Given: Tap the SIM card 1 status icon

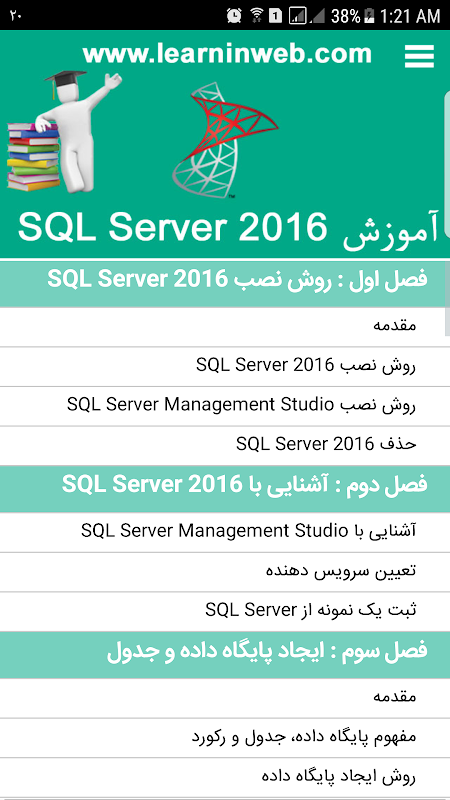Looking at the screenshot, I should click(x=276, y=16).
